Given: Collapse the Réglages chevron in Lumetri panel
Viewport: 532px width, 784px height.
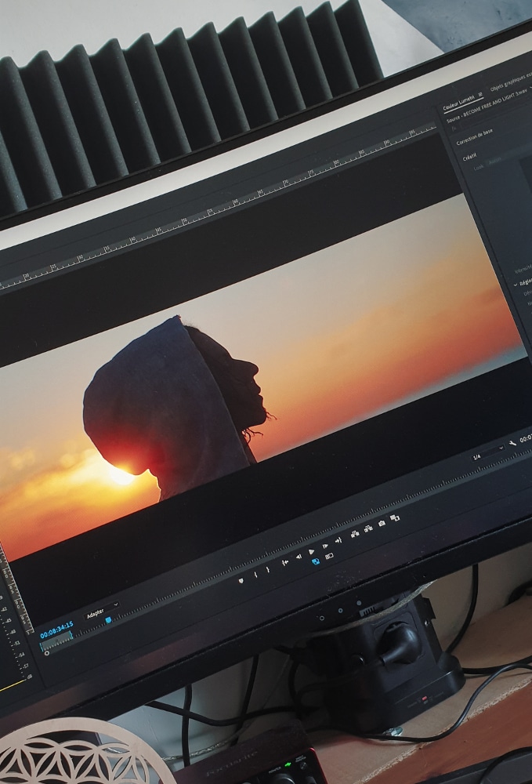Looking at the screenshot, I should tap(516, 284).
